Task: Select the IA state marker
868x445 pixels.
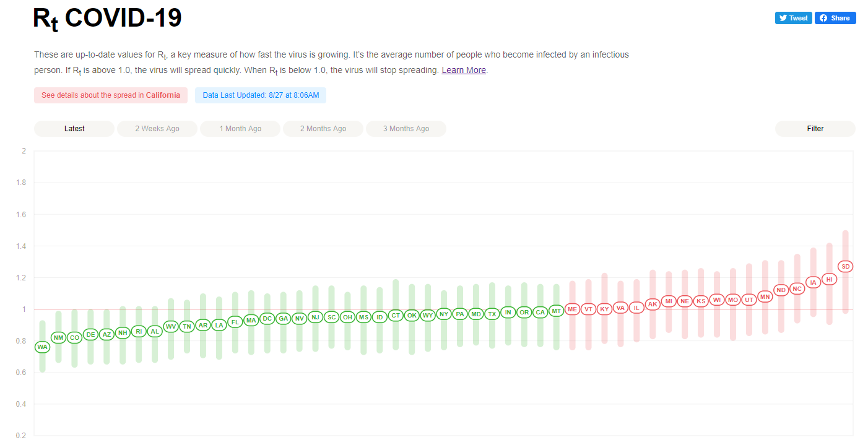Action: [x=814, y=282]
